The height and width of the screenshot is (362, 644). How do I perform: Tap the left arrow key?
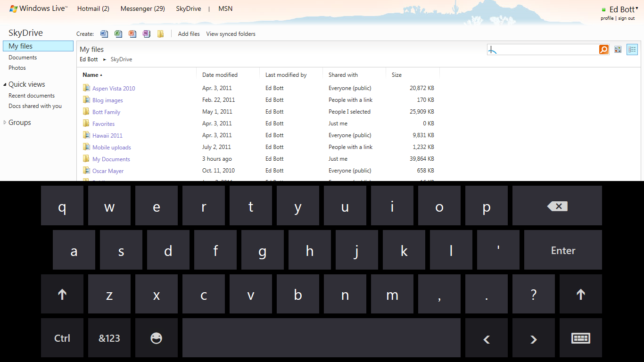click(487, 338)
